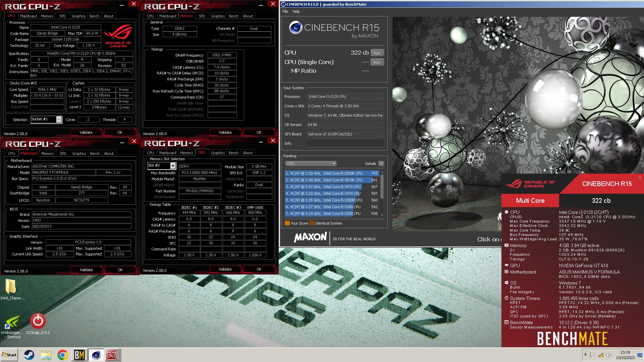Run the CPU Single Core test
Viewport: 644px width, 362px height.
tap(377, 62)
